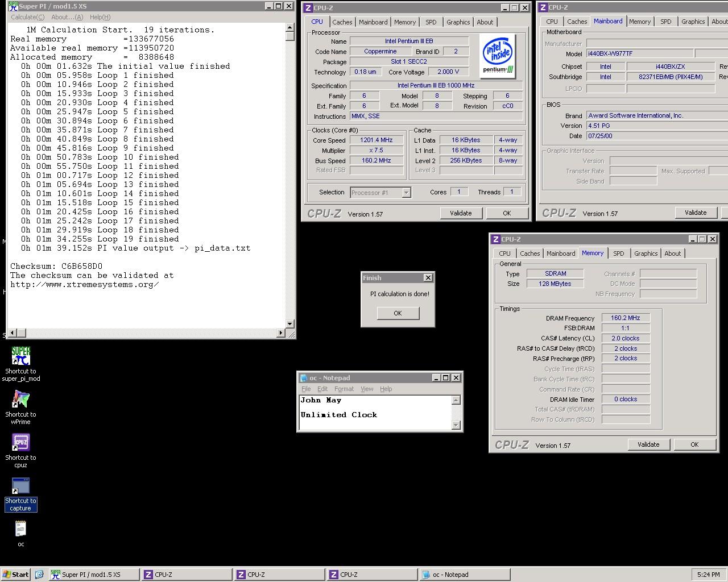Click Super PI horizontal scrollbar left arrow
Image resolution: width=728 pixels, height=582 pixels.
click(13, 332)
